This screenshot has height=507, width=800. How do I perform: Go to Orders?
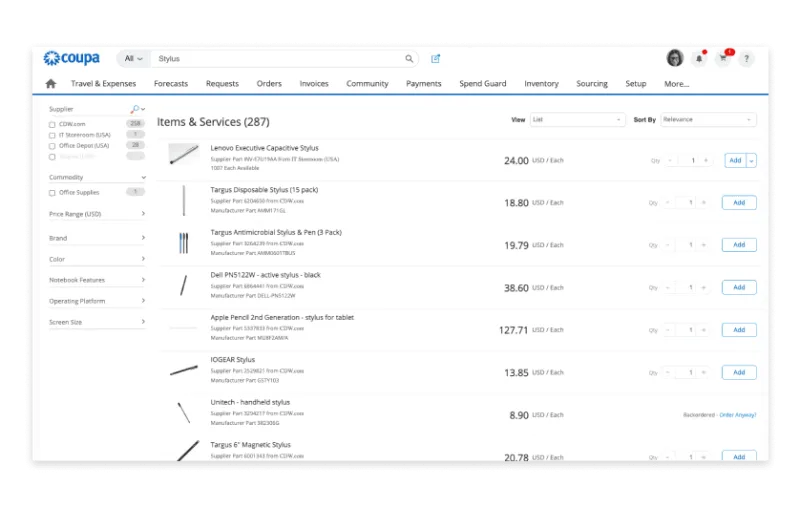coord(269,84)
